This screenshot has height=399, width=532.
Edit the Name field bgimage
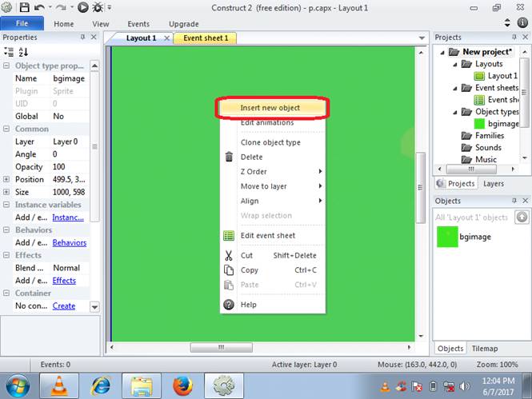pyautogui.click(x=69, y=78)
